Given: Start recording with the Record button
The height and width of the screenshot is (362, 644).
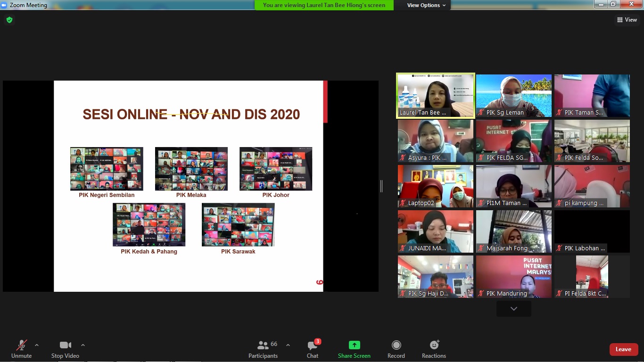Looking at the screenshot, I should click(396, 349).
